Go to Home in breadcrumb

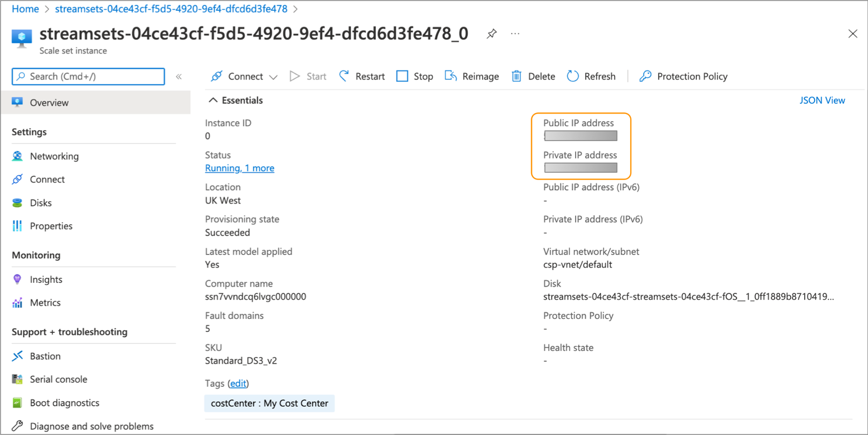(25, 9)
